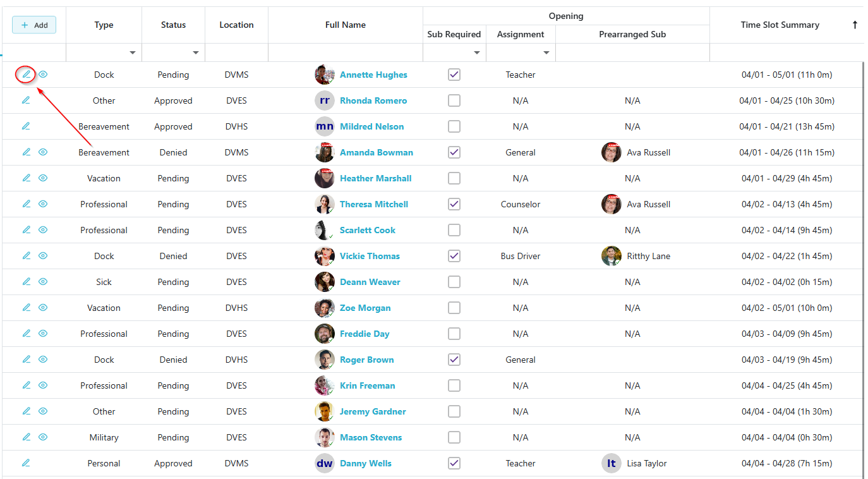This screenshot has height=479, width=868.
Task: Open the Status filter dropdown
Action: 196,52
